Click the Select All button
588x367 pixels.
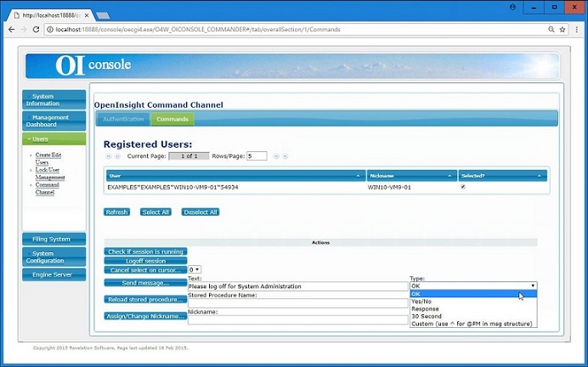pos(155,212)
